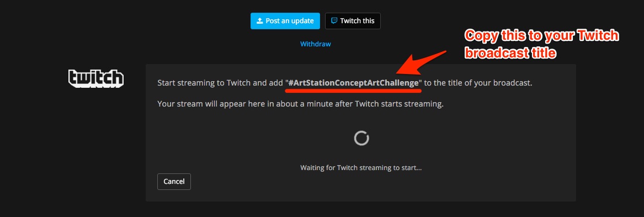Click the word update on the blue button
This screenshot has height=217, width=644.
pos(303,21)
